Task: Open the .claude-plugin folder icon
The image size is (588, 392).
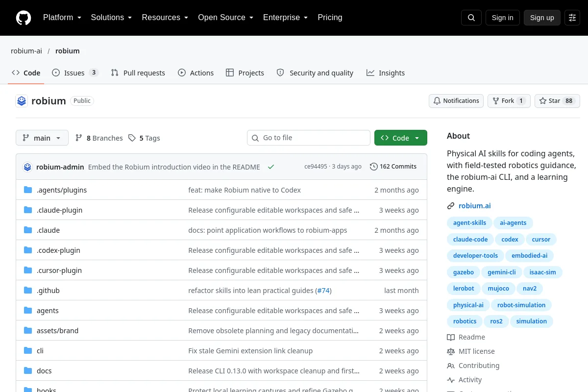Action: point(28,210)
